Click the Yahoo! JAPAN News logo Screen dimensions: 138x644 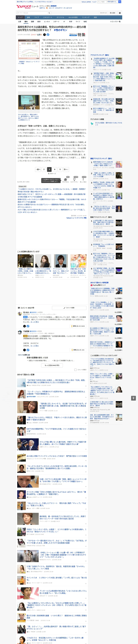[x=28, y=7]
